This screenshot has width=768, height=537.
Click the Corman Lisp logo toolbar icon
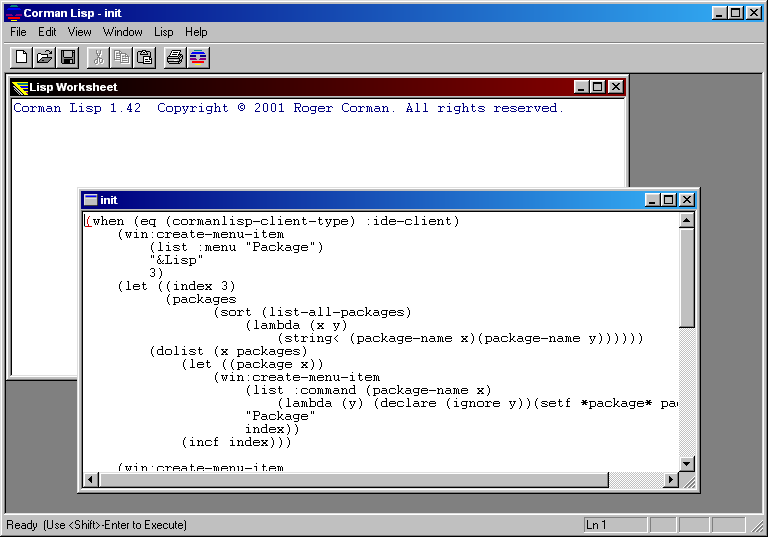[x=198, y=58]
